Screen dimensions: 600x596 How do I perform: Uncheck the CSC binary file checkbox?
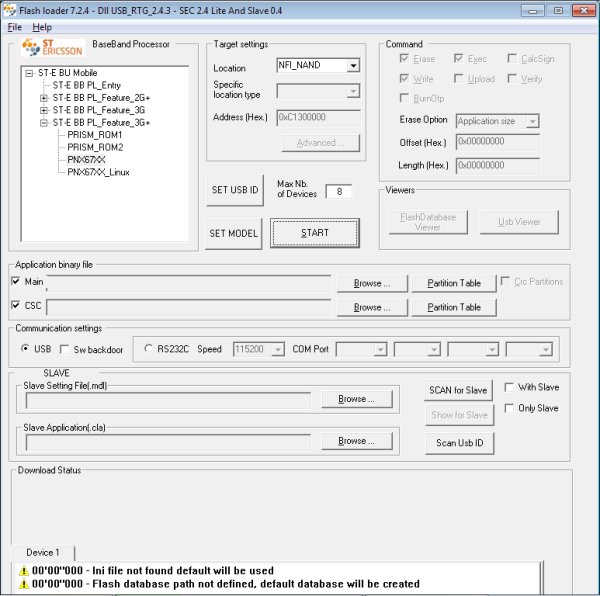coord(16,305)
